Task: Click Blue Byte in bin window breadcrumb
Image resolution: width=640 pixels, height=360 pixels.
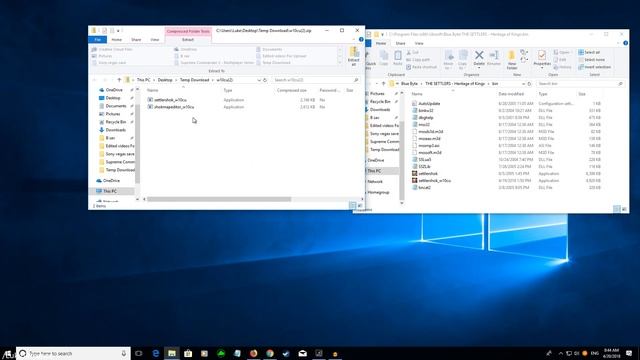Action: [409, 84]
